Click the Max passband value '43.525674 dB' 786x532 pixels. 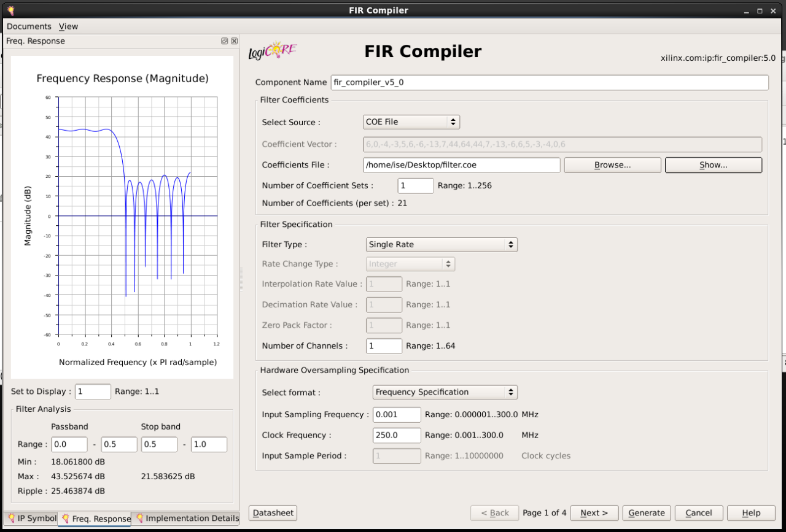pyautogui.click(x=78, y=477)
